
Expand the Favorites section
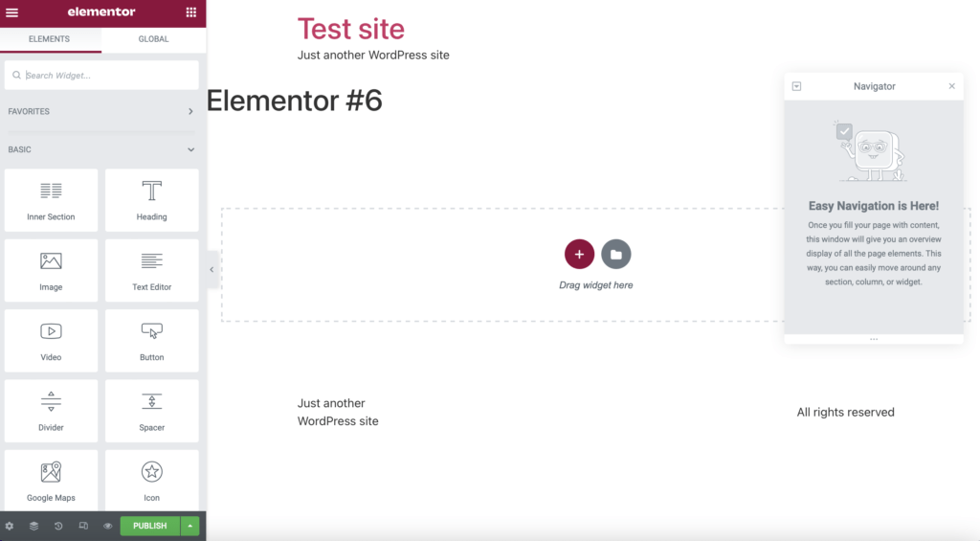(190, 112)
